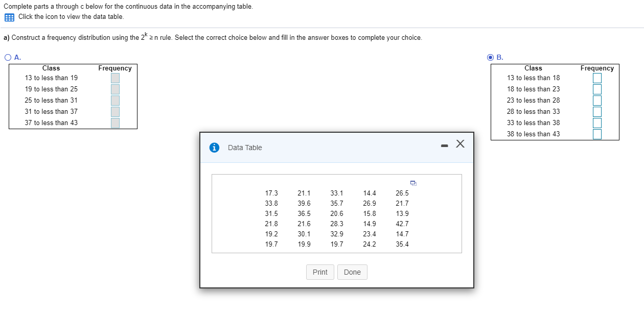The image size is (644, 316).
Task: Click frequency box for 13 to less than 19
Action: click(115, 78)
